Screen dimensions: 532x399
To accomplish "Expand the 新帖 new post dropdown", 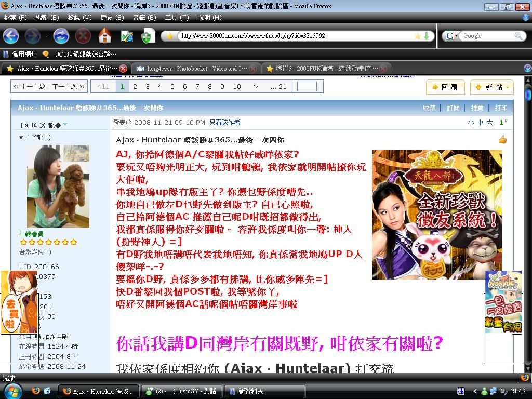I will click(508, 87).
